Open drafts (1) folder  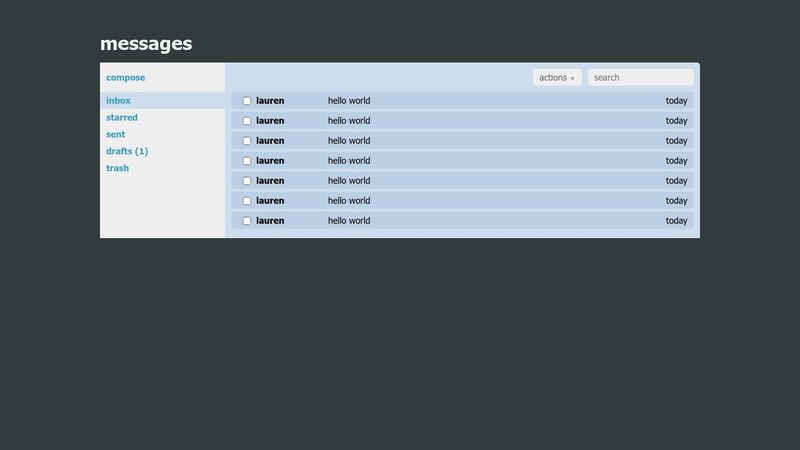(x=127, y=151)
